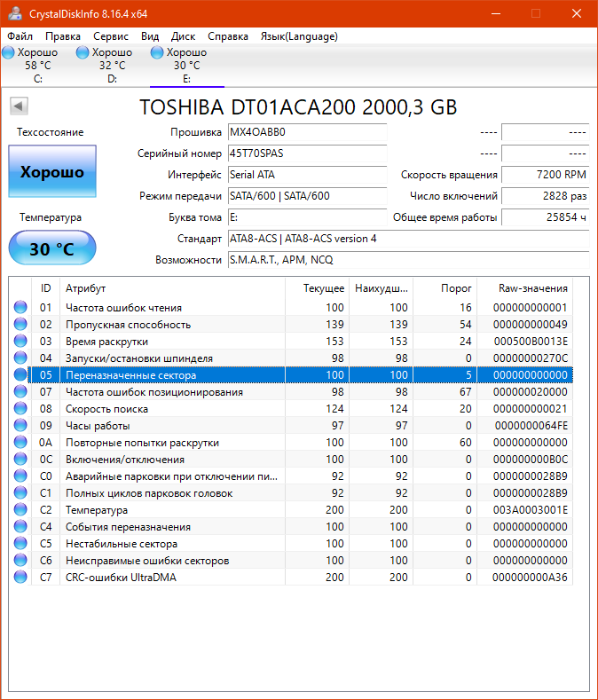Screen dimensions: 598x700
Task: Open the Язык(Language) menu
Action: click(x=299, y=36)
